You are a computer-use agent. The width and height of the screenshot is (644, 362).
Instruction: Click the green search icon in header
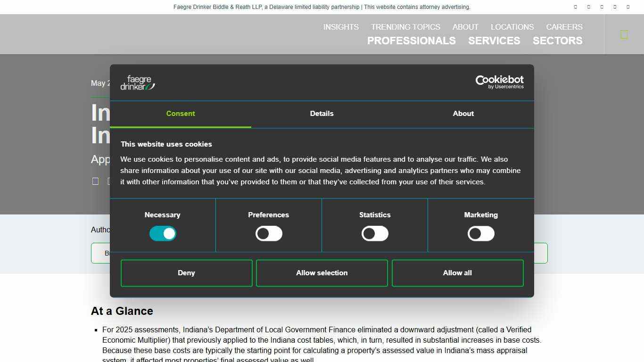[624, 34]
